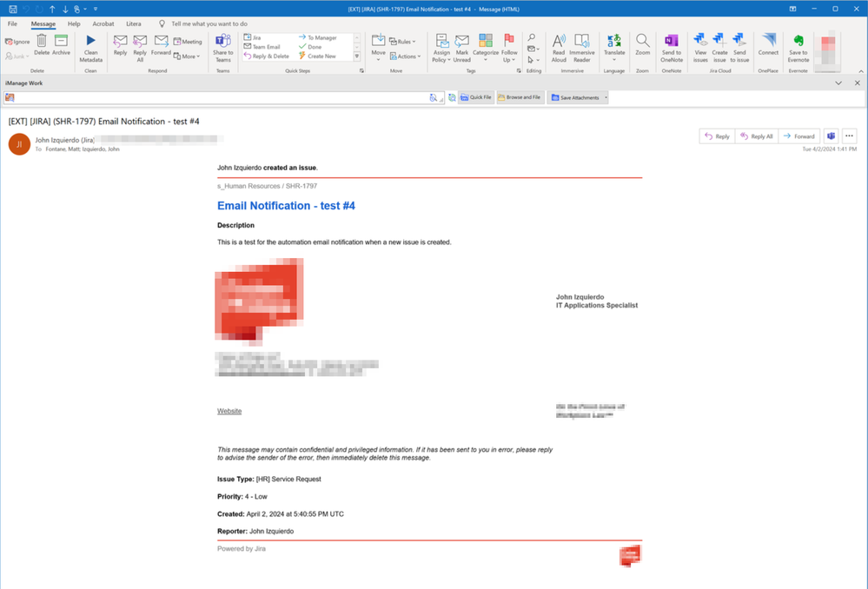
Task: Click the Reply All ribbon icon
Action: [x=140, y=49]
